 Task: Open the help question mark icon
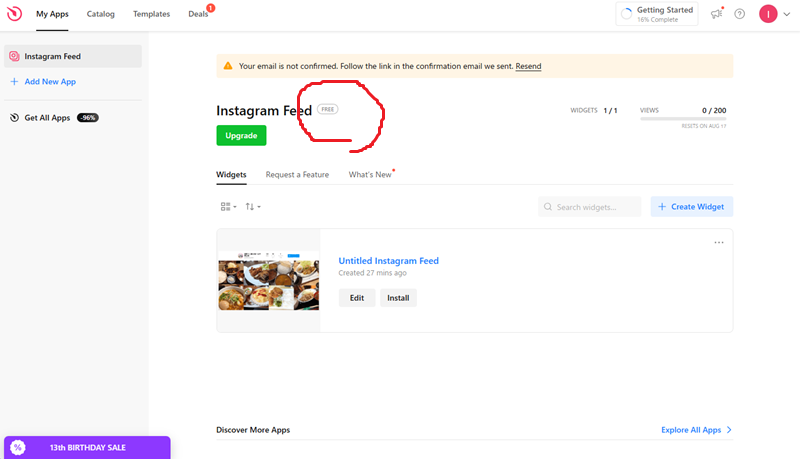pyautogui.click(x=739, y=14)
